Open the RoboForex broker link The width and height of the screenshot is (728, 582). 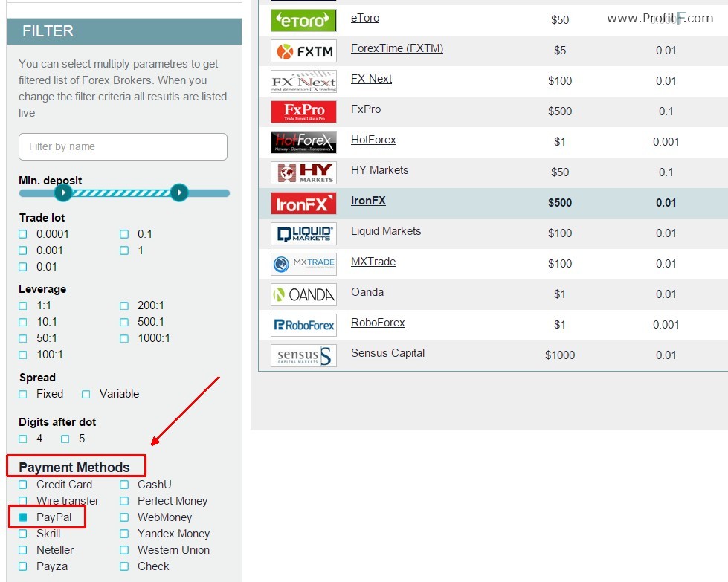click(x=378, y=323)
